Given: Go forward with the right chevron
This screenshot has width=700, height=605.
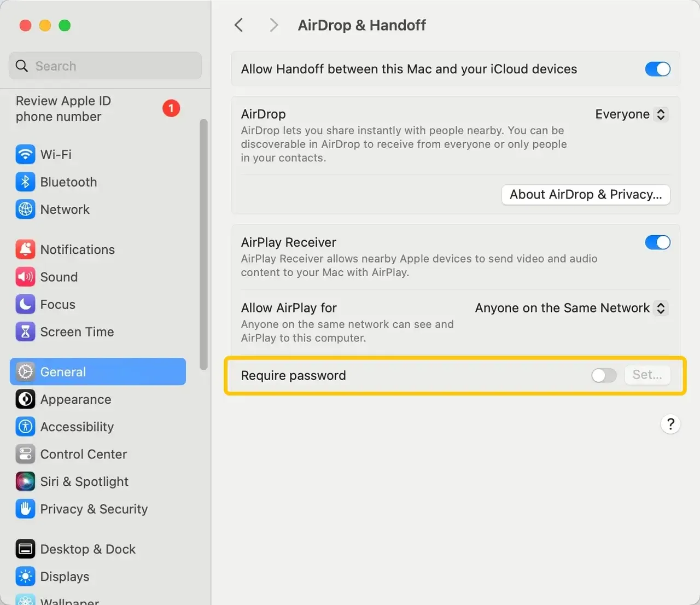Looking at the screenshot, I should click(x=274, y=25).
